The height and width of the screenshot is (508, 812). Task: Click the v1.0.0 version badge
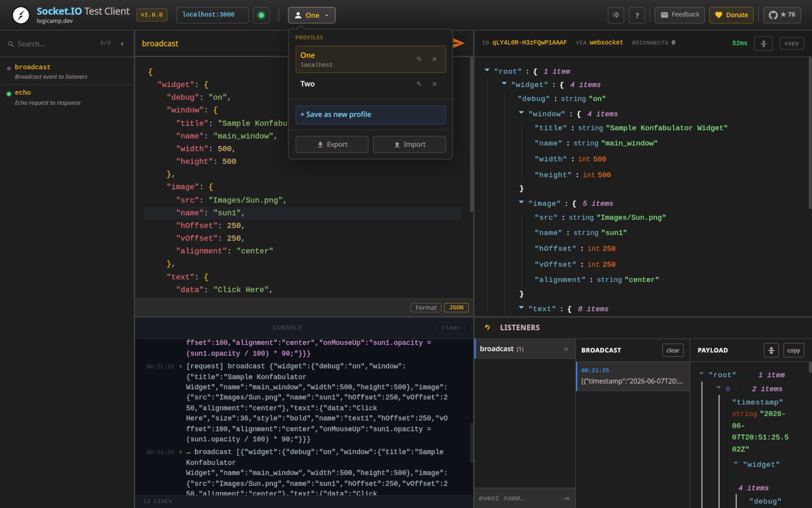[x=152, y=15]
